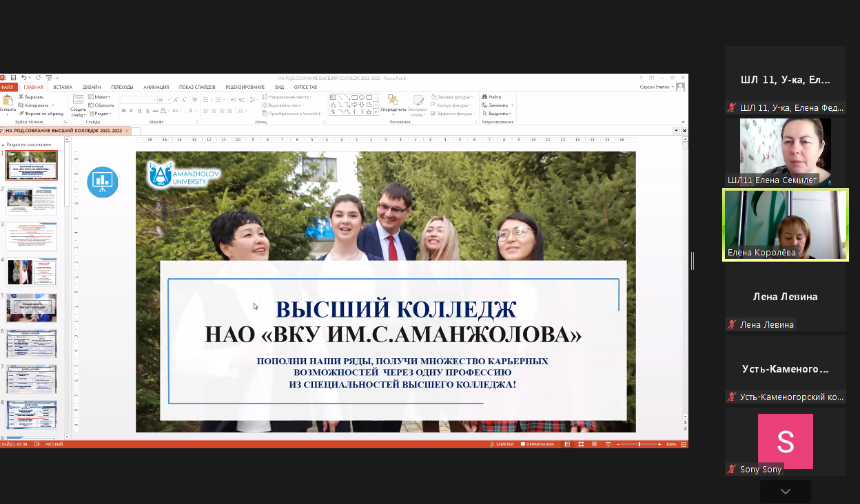Undo the last action in PowerPoint
The width and height of the screenshot is (860, 504).
pos(23,78)
